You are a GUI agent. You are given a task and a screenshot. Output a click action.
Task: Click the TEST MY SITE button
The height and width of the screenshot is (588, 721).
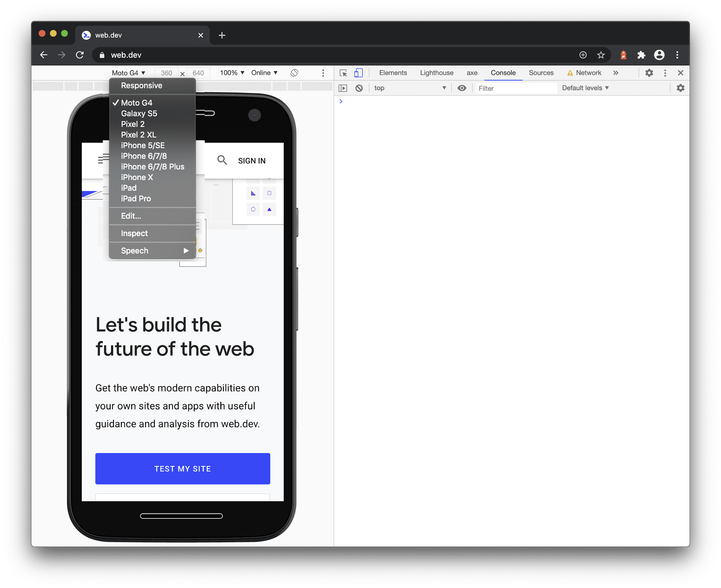pos(183,468)
